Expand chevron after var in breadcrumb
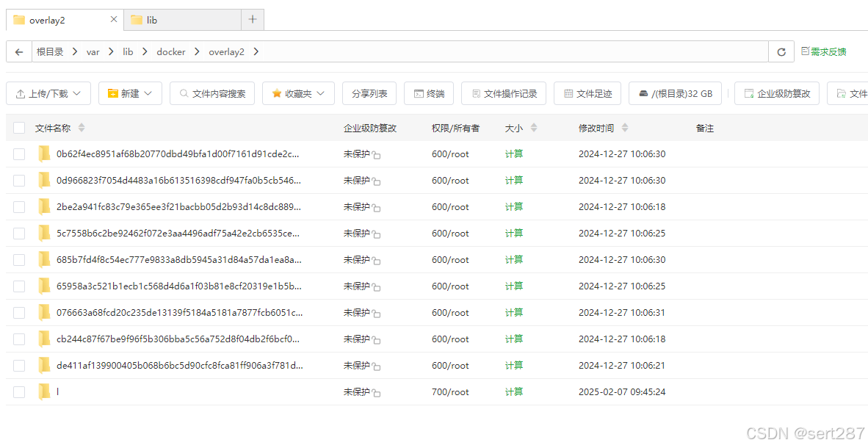 coord(112,52)
